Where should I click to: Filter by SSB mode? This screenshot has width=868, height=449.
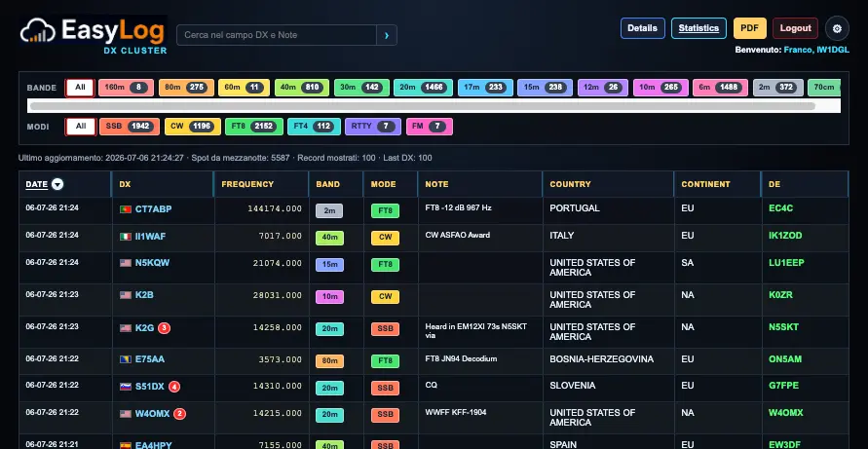click(130, 127)
